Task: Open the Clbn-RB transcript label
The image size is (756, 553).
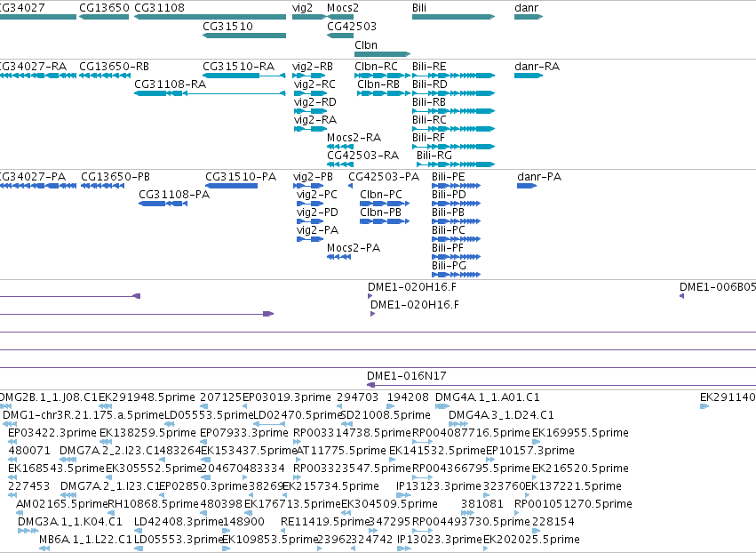Action: pos(378,84)
